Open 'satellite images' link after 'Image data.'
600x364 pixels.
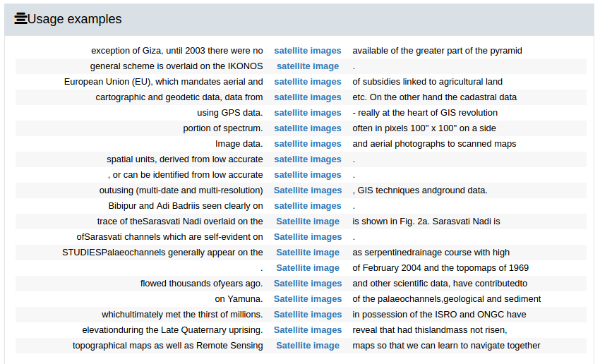307,144
